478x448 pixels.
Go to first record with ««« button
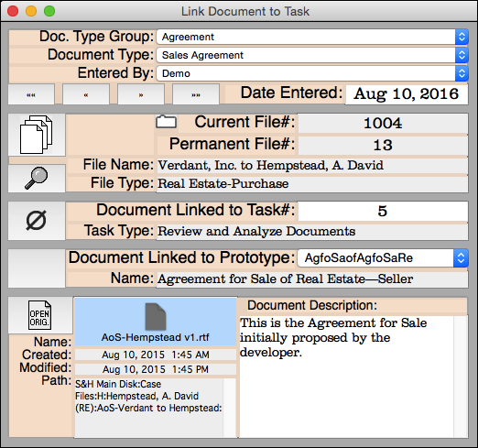(x=31, y=94)
